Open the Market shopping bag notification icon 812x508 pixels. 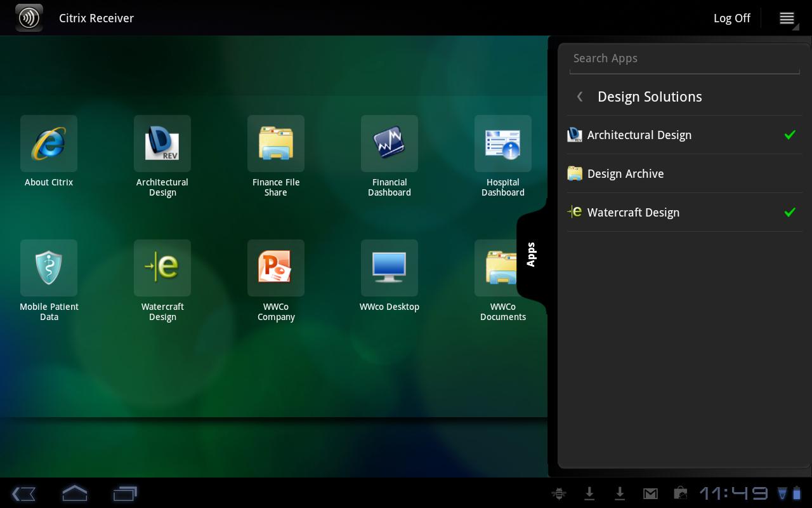(680, 493)
